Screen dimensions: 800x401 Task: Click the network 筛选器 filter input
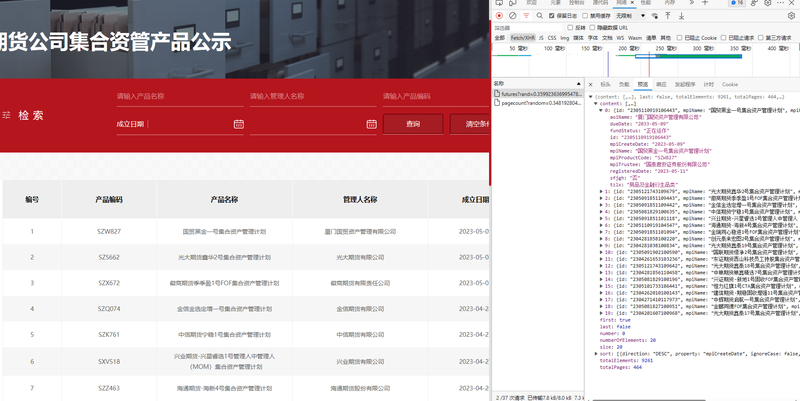528,28
